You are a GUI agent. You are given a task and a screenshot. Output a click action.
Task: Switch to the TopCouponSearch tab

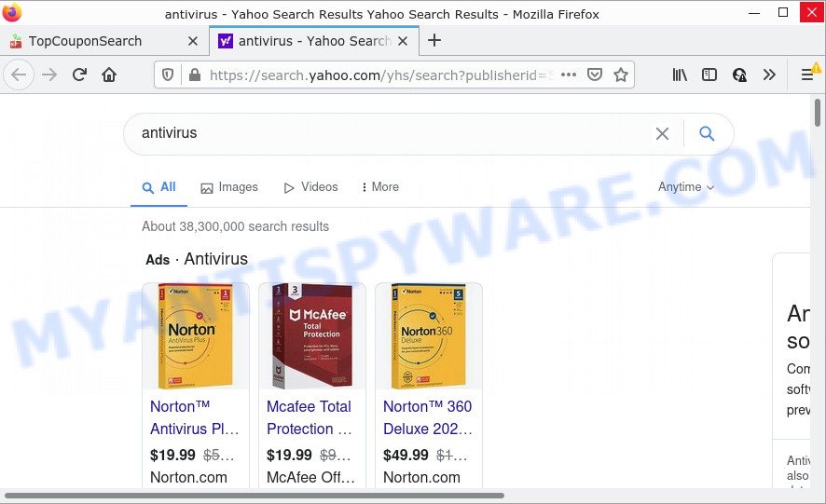point(104,41)
